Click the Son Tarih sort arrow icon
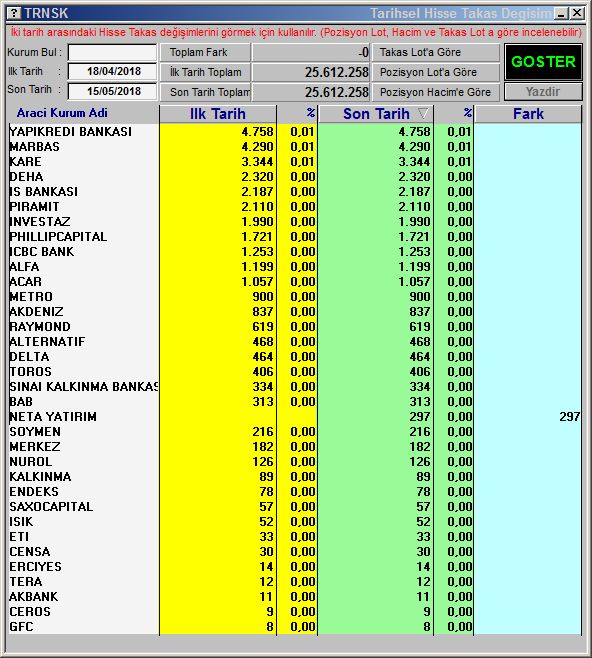592x658 pixels. (x=423, y=113)
